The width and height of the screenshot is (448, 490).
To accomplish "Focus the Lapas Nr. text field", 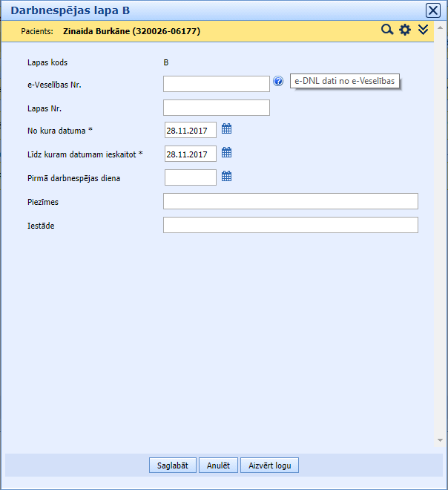I will [x=216, y=108].
